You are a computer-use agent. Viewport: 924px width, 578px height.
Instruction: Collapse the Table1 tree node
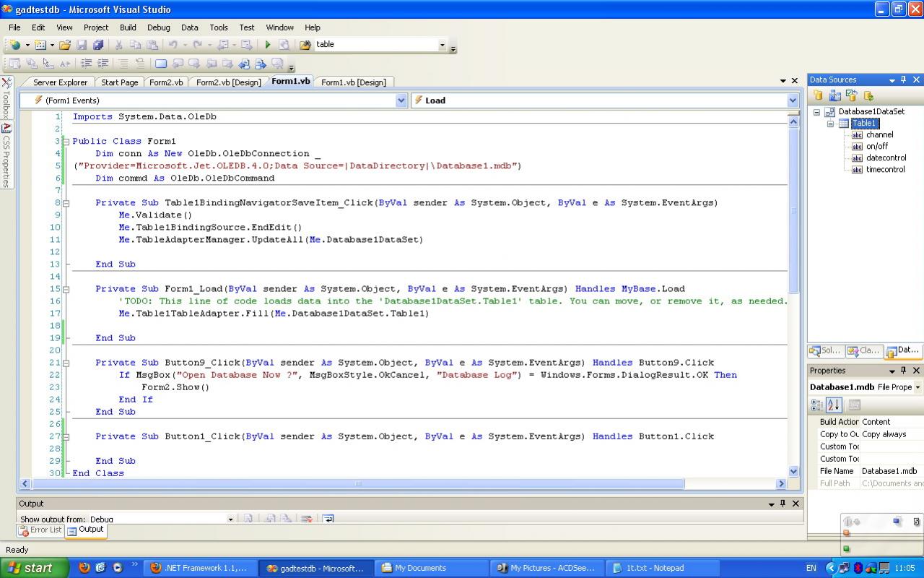pos(830,124)
